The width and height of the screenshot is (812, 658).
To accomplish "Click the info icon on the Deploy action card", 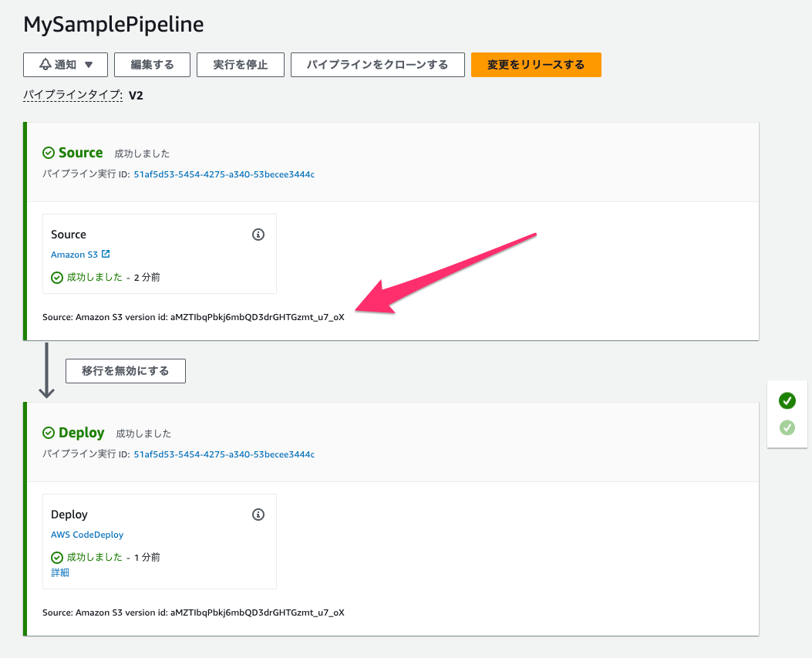I will click(259, 514).
